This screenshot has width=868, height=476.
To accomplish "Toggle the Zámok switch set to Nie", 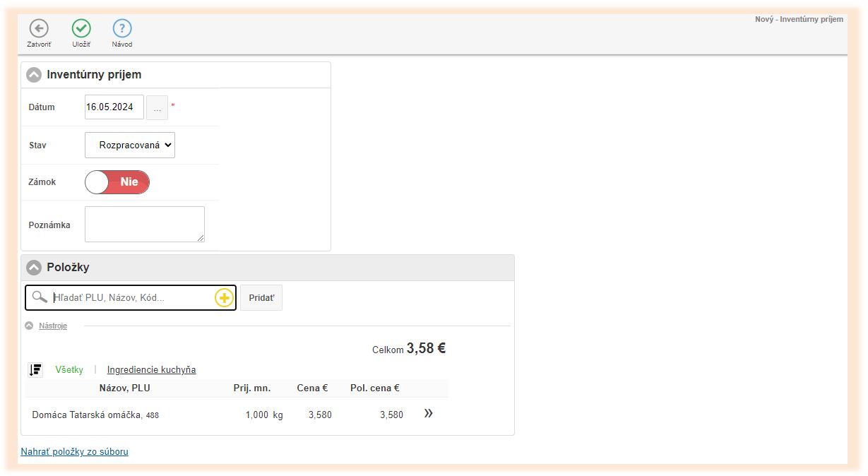I will click(x=117, y=182).
